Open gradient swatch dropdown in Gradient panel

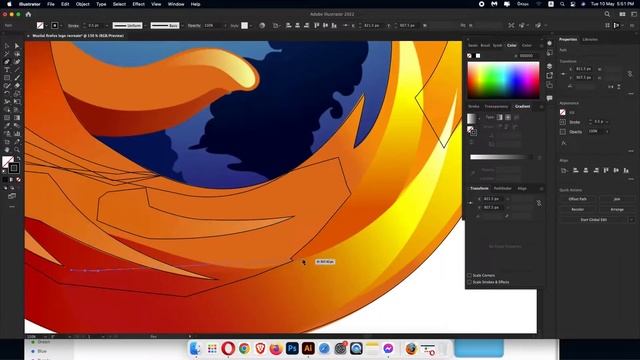tap(479, 118)
